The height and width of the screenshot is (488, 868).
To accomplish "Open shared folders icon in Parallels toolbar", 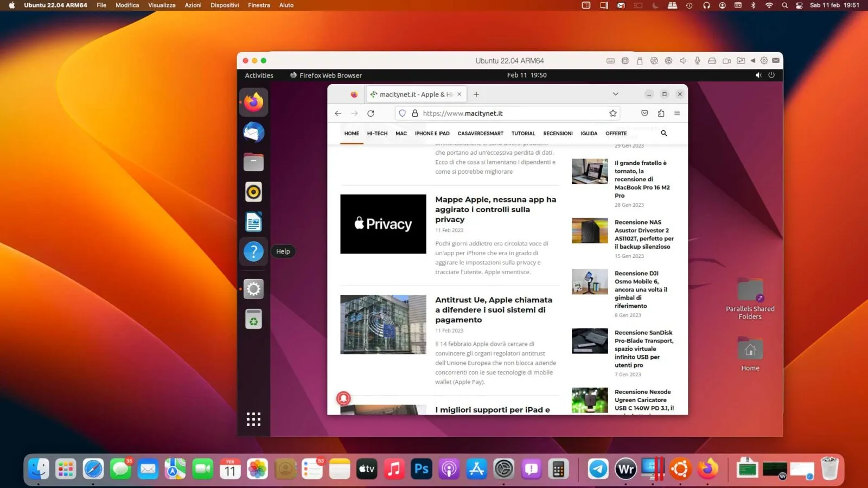I will (741, 61).
